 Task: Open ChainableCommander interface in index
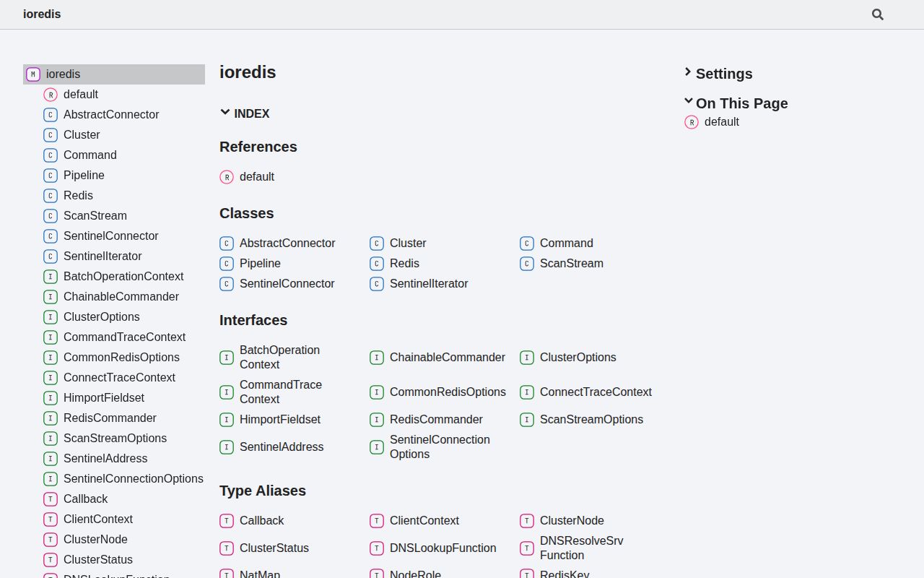pos(448,358)
